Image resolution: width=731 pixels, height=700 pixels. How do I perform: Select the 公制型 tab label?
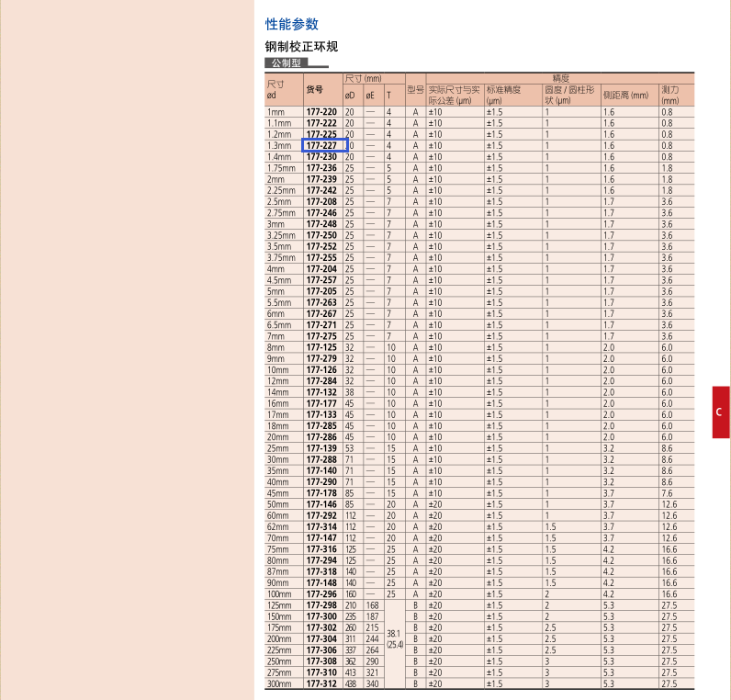(x=287, y=62)
